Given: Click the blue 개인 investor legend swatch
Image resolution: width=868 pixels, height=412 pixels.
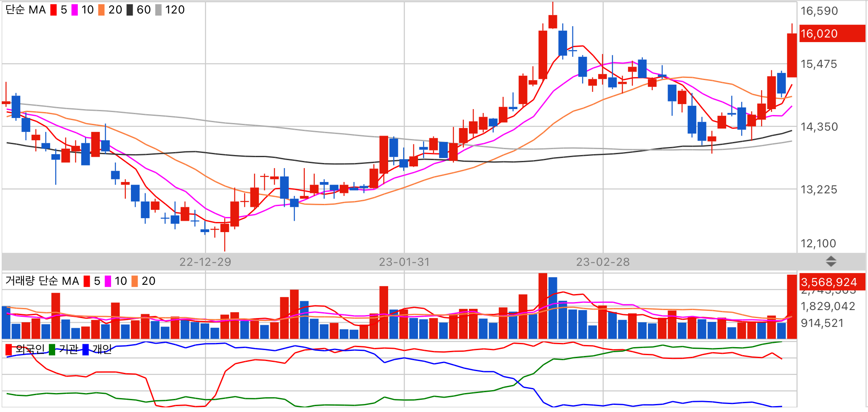Looking at the screenshot, I should coord(85,350).
